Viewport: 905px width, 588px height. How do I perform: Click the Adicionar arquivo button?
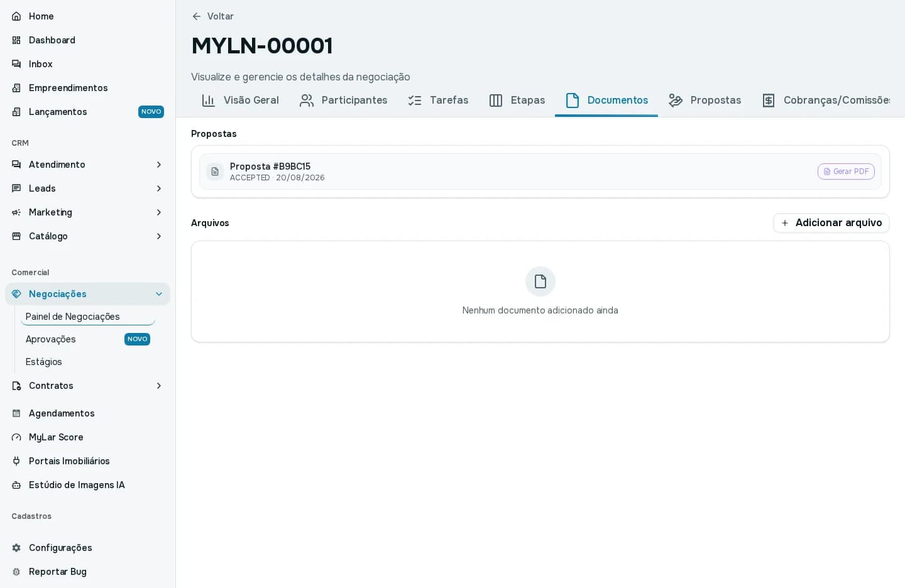831,223
